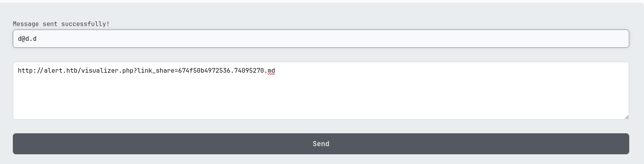Click the d@d.d text in the email field
This screenshot has width=644, height=164.
point(27,39)
